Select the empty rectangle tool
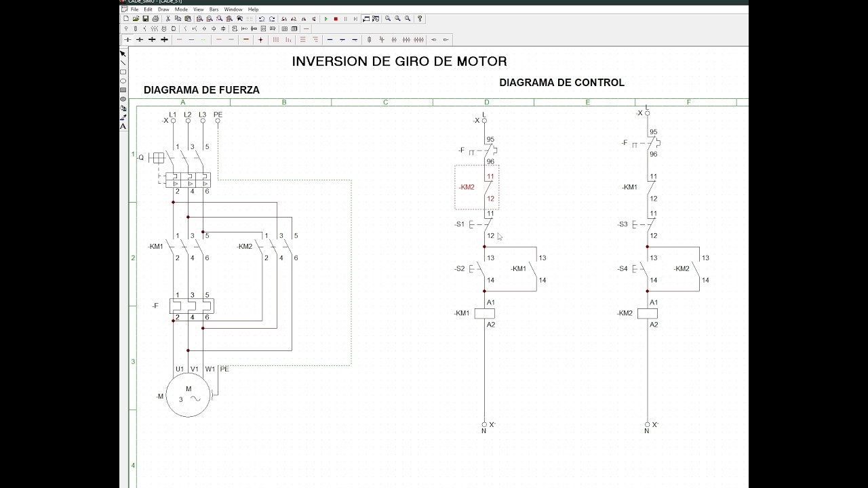Screen dimensions: 868x488 (x=123, y=72)
